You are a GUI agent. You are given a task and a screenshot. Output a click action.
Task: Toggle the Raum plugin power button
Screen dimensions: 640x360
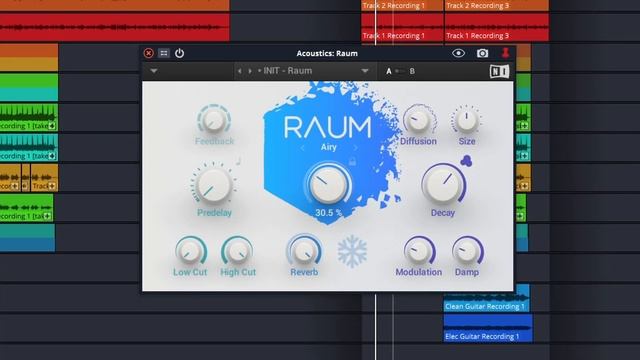[x=179, y=53]
